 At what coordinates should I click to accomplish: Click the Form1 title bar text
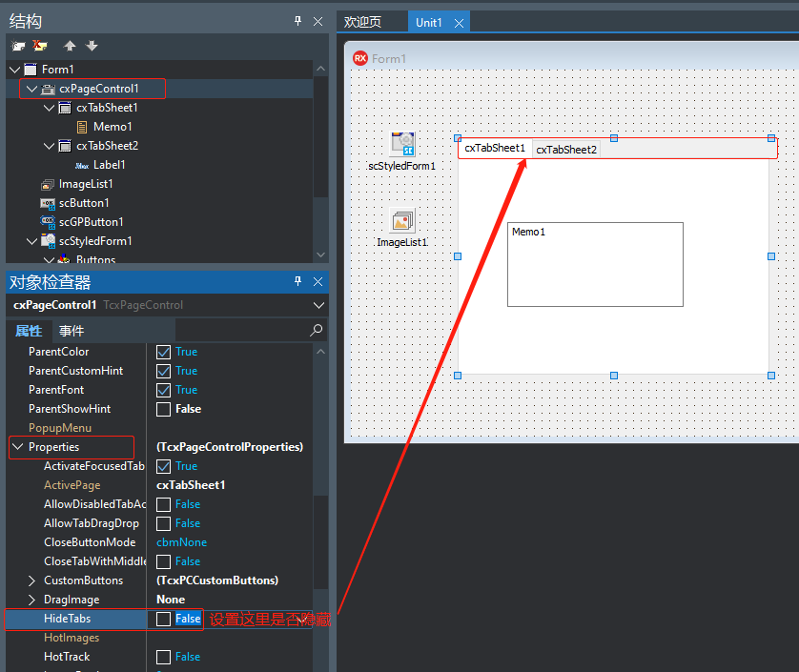389,58
